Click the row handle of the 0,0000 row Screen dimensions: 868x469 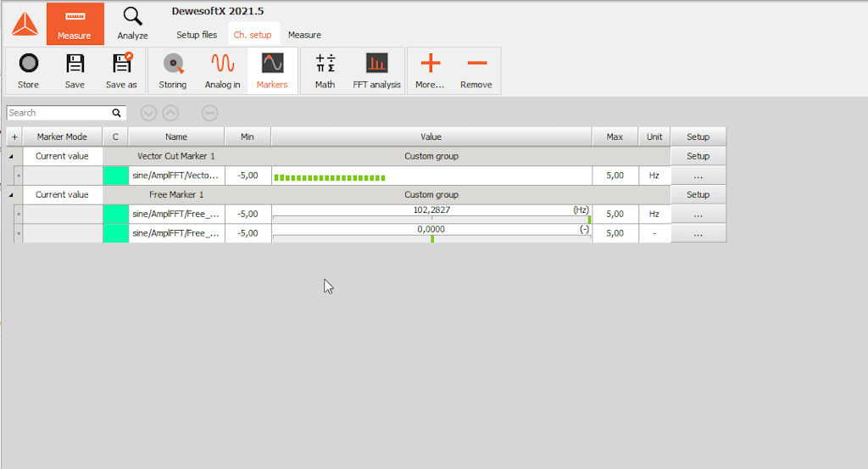pyautogui.click(x=19, y=233)
